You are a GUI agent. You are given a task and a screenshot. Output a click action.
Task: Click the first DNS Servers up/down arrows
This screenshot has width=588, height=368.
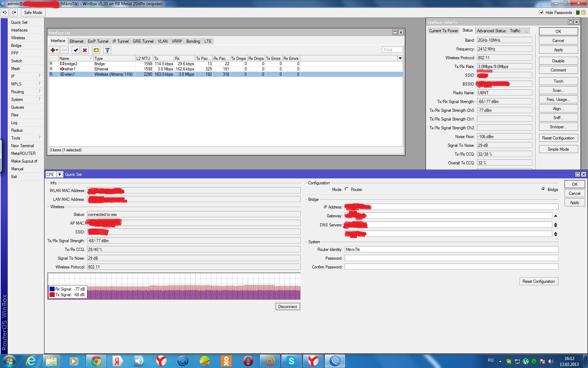pos(555,225)
